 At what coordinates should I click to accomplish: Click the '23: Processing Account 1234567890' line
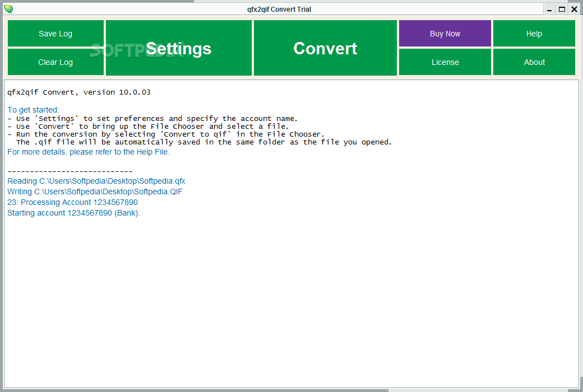(x=72, y=202)
